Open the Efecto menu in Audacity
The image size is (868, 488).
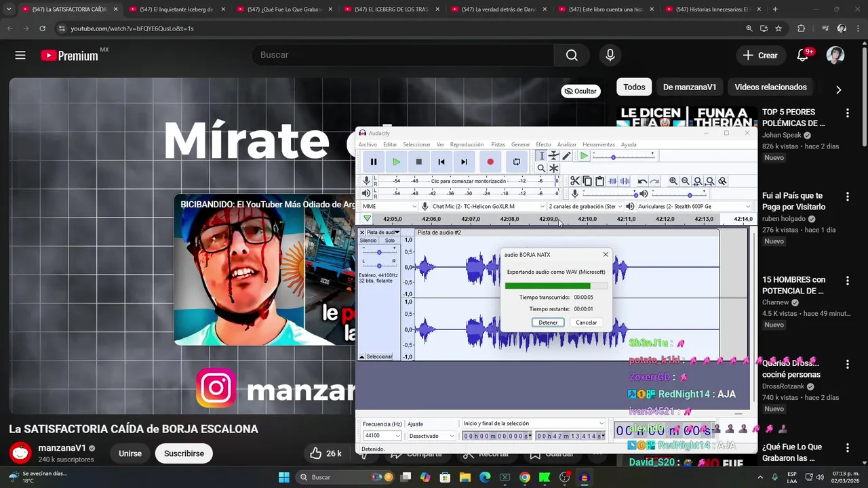[x=543, y=144]
